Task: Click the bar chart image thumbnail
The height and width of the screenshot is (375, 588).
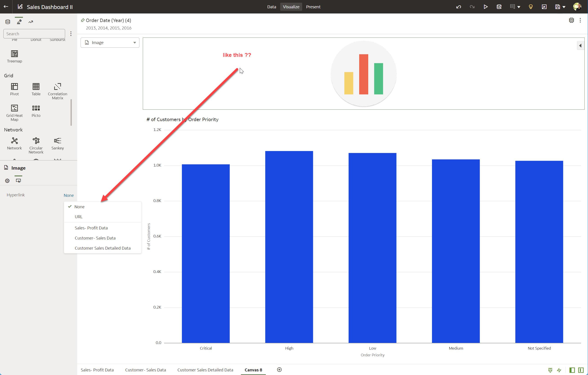Action: coord(363,73)
